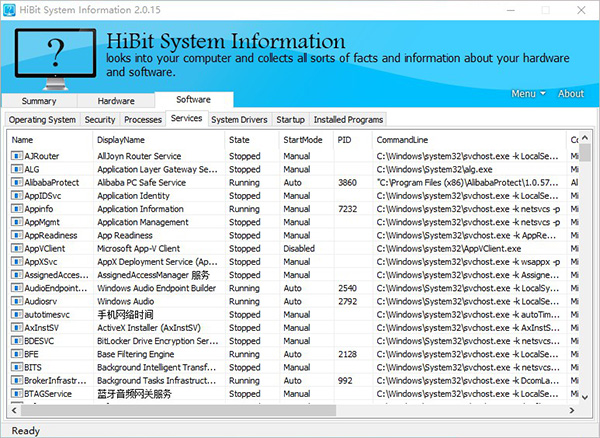Click the 'Ready' status bar text
This screenshot has width=600, height=438.
(x=26, y=431)
